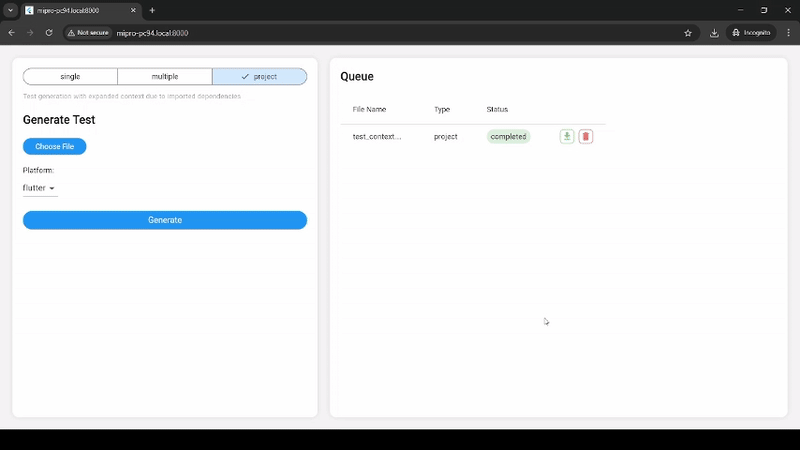The image size is (800, 450).
Task: Open the flutter platform dropdown
Action: (39, 188)
